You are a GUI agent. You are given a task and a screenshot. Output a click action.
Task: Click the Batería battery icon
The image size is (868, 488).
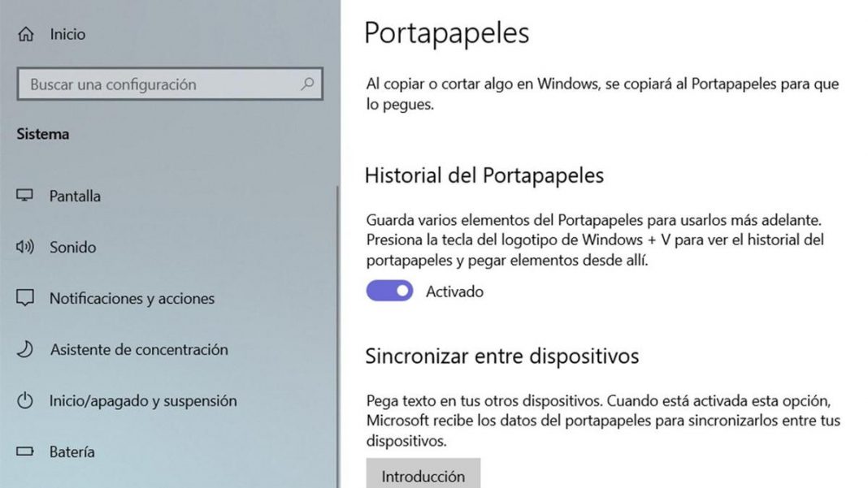[25, 451]
